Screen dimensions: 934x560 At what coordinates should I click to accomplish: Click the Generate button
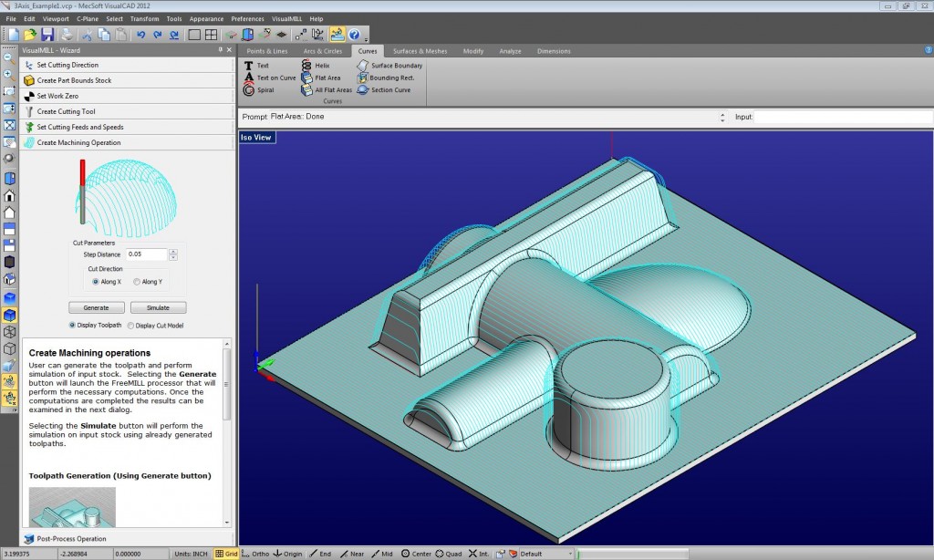click(x=96, y=307)
